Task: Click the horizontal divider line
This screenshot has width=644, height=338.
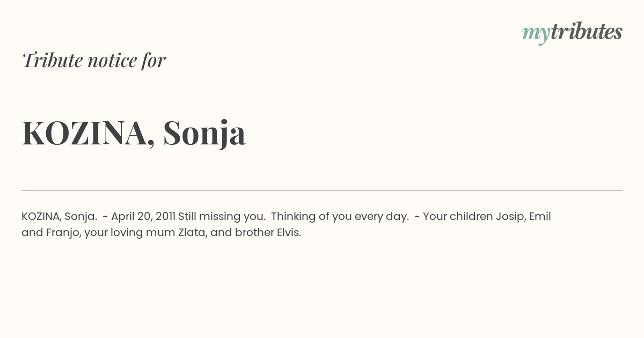Action: tap(322, 190)
